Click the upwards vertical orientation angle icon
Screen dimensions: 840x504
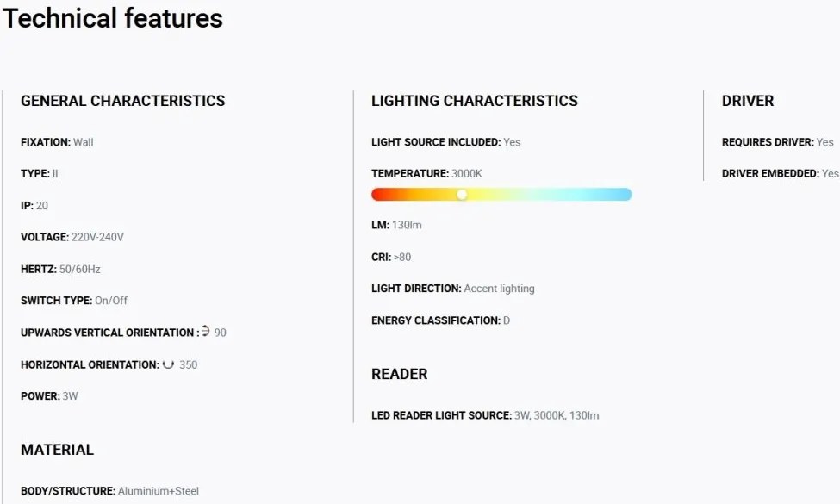pos(206,332)
